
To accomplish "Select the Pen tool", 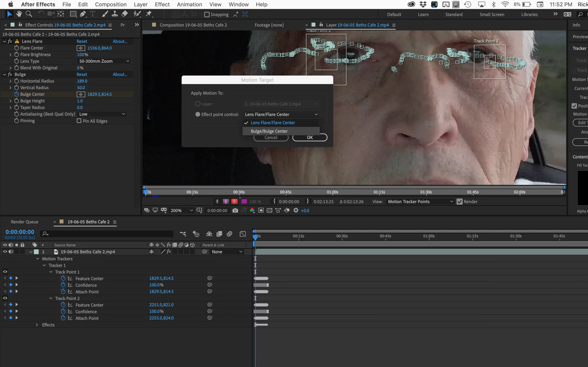I will (x=83, y=14).
